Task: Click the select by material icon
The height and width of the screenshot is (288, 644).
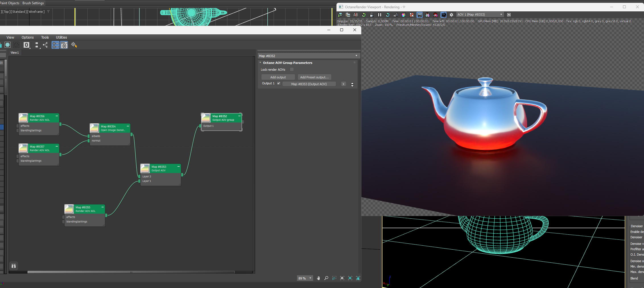Action: click(x=74, y=45)
